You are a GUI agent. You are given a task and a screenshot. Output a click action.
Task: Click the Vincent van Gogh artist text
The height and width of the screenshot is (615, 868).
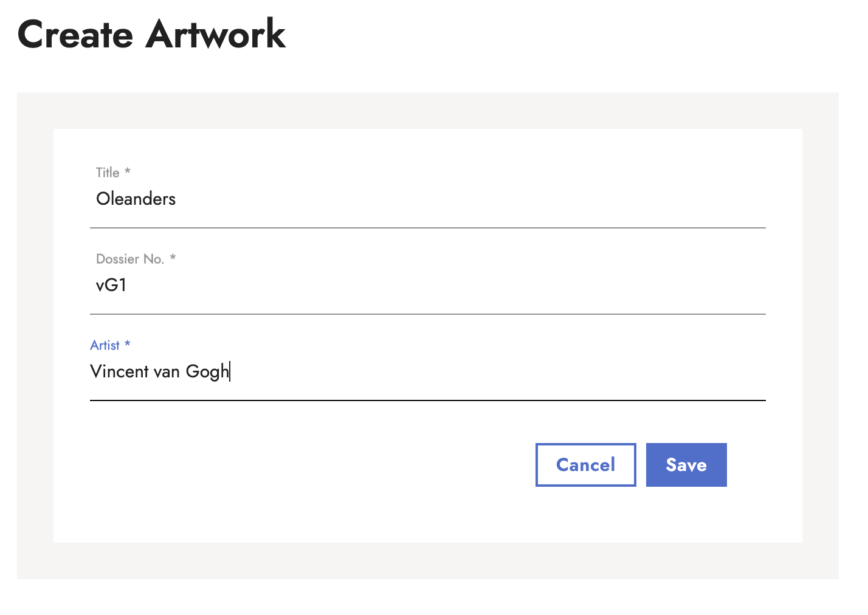pyautogui.click(x=159, y=371)
